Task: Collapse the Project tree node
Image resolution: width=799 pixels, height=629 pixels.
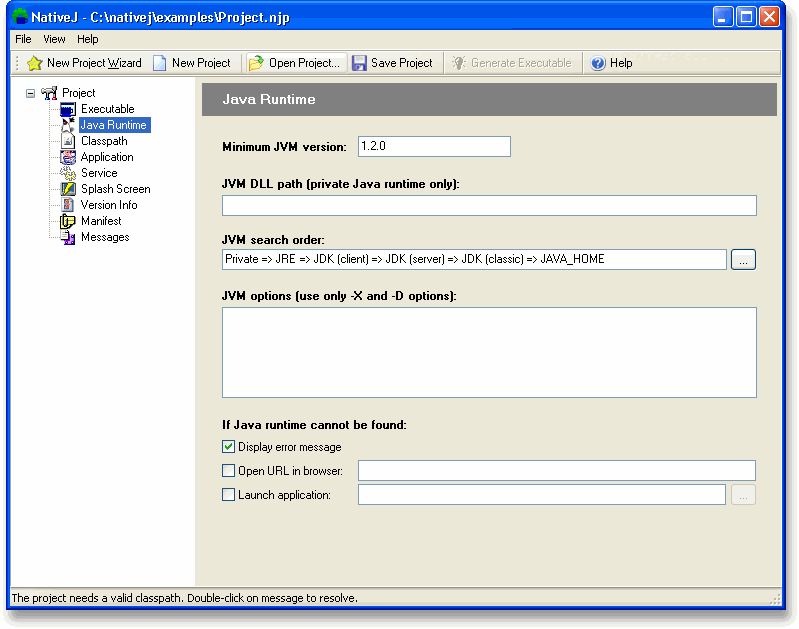Action: 30,93
